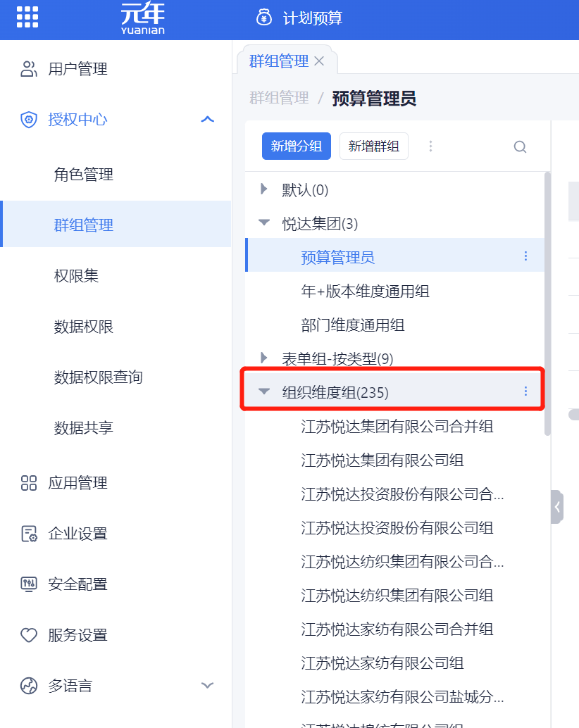This screenshot has height=728, width=579.
Task: Collapse the 悦达集团(3) tree group
Action: pos(264,223)
